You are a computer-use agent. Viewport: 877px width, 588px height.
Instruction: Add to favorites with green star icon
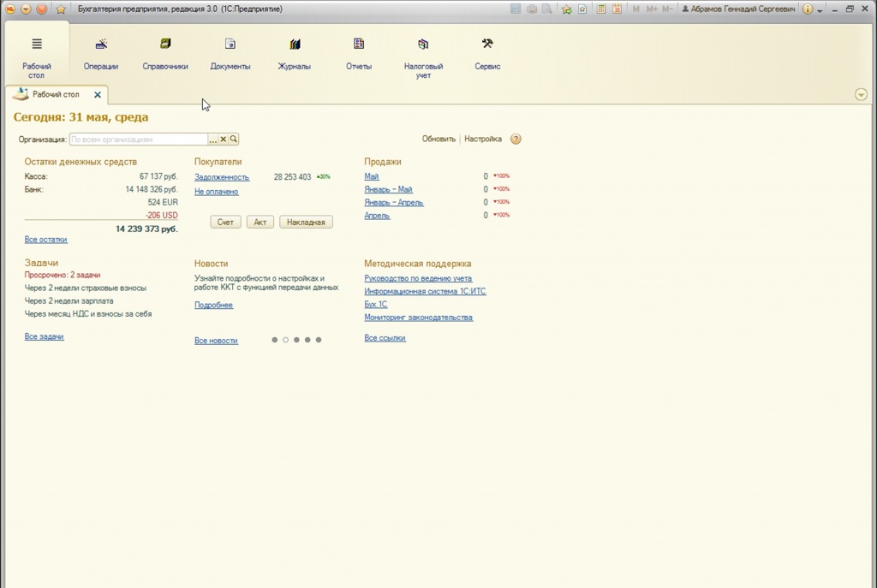[x=567, y=9]
